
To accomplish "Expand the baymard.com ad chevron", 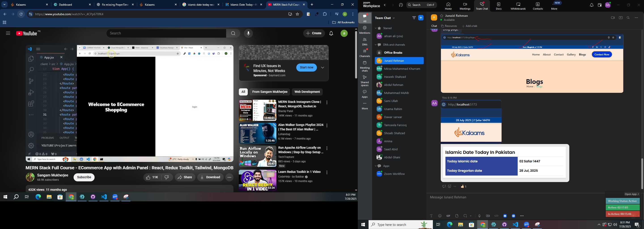I will tap(323, 68).
